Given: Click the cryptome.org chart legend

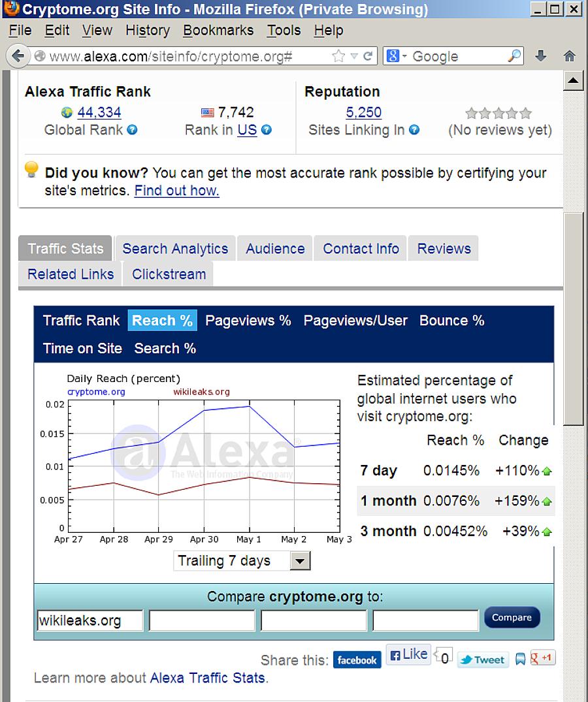Looking at the screenshot, I should coord(96,392).
